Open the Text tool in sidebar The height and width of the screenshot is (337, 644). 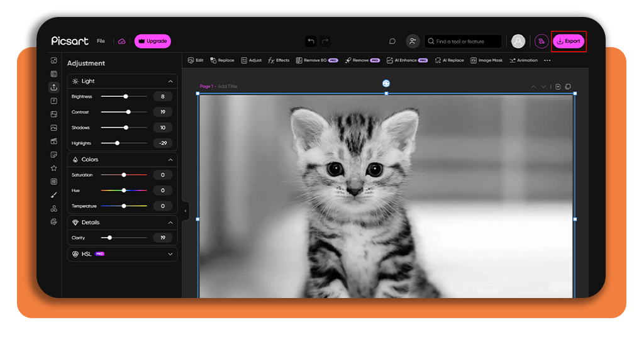click(x=54, y=101)
